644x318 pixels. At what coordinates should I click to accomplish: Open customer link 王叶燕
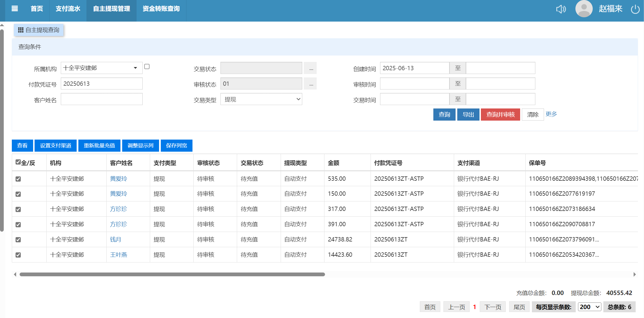[x=118, y=255]
